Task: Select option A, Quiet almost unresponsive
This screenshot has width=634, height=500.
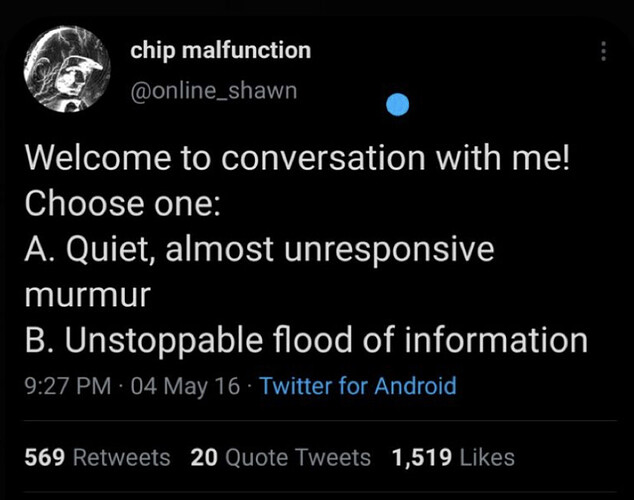Action: [x=259, y=249]
